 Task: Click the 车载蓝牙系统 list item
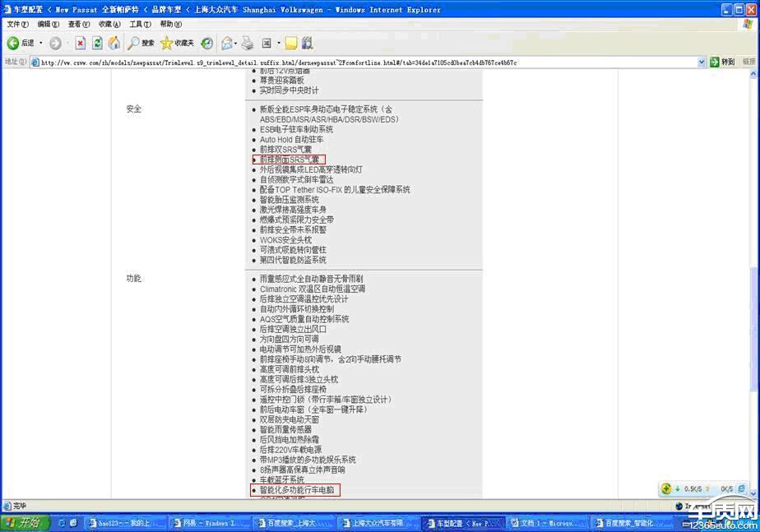pyautogui.click(x=281, y=479)
